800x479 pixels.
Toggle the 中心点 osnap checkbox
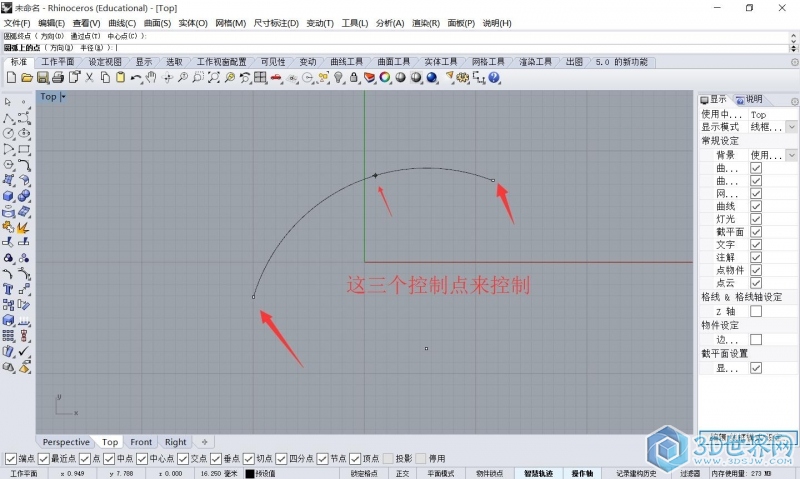[142, 459]
